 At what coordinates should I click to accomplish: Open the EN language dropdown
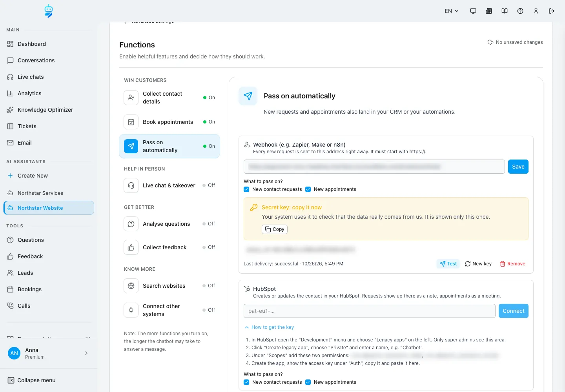452,11
